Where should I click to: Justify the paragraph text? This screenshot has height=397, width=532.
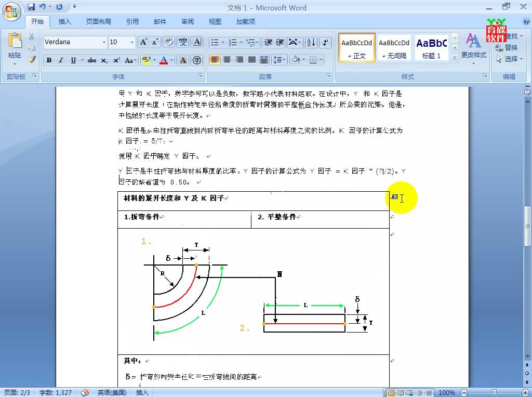click(x=252, y=60)
